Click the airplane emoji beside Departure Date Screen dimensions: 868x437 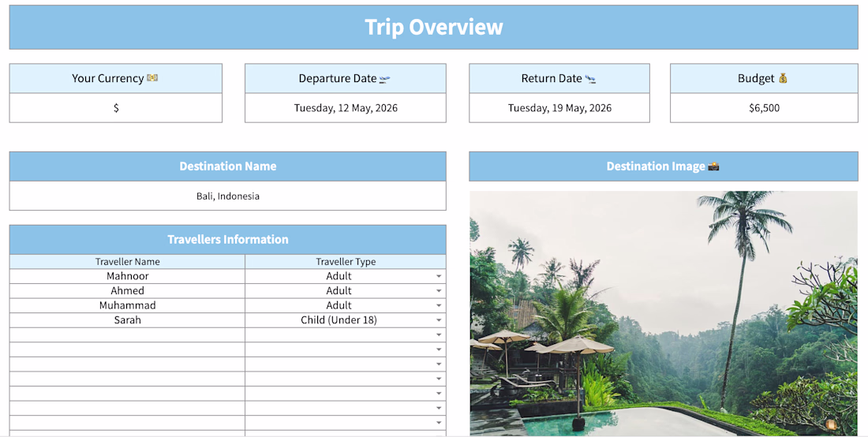[385, 79]
